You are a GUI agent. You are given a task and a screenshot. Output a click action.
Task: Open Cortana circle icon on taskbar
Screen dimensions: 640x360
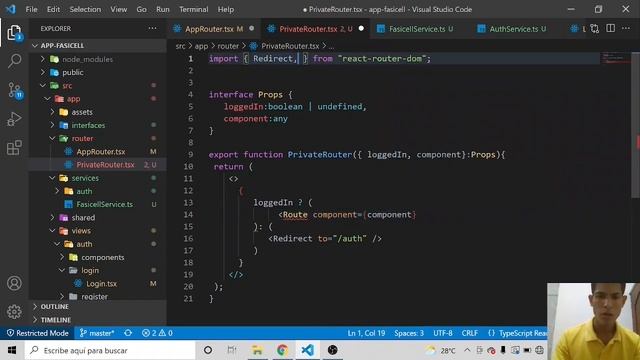[208, 350]
